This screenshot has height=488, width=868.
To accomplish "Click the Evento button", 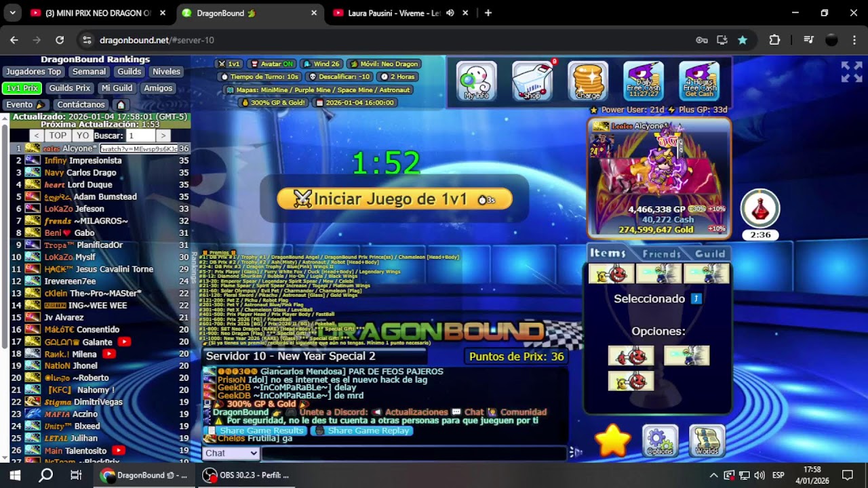I will point(25,105).
